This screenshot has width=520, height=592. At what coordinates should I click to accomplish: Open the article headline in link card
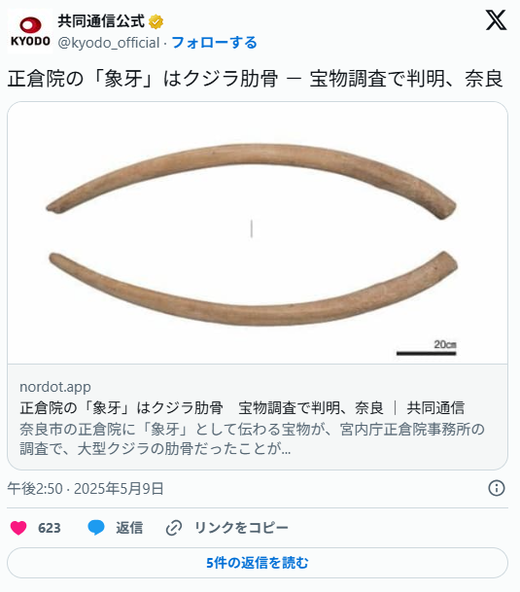click(242, 408)
